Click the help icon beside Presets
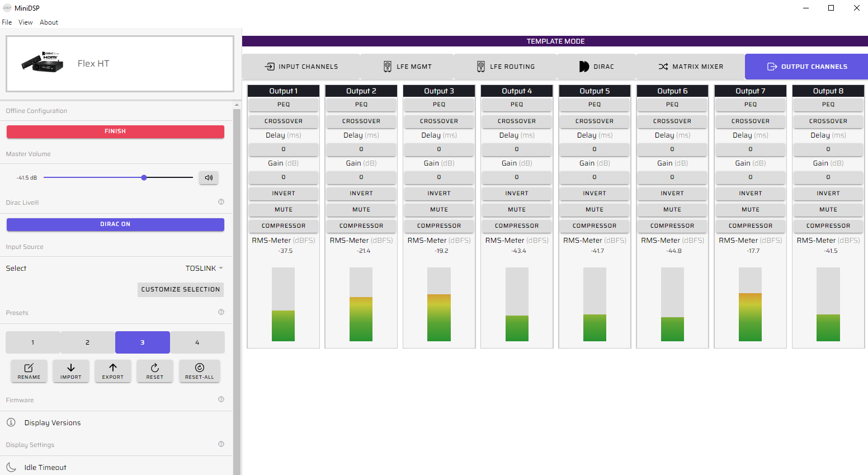Image resolution: width=868 pixels, height=475 pixels. pos(221,312)
